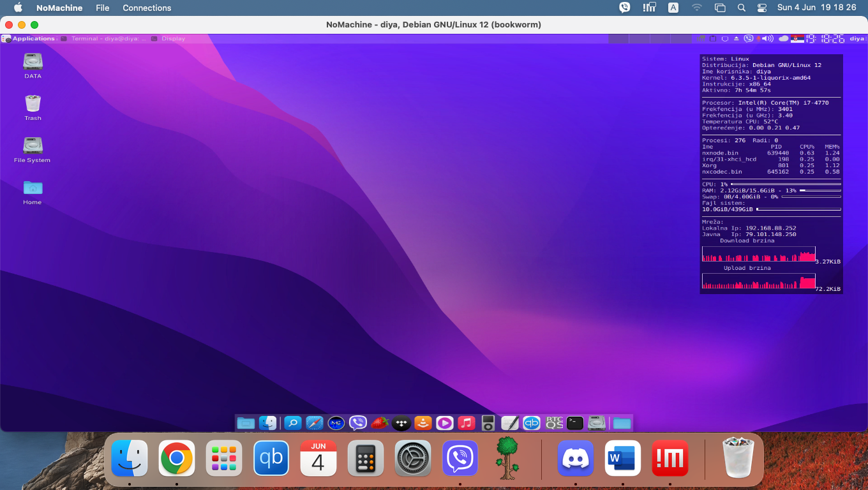
Task: Open the NoMachine menu in macOS menu bar
Action: pos(59,8)
